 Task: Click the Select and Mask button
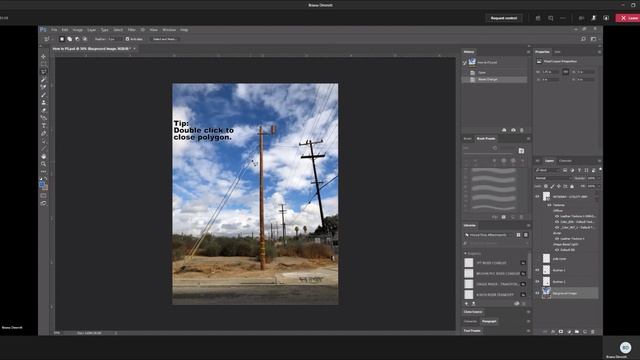coord(164,39)
